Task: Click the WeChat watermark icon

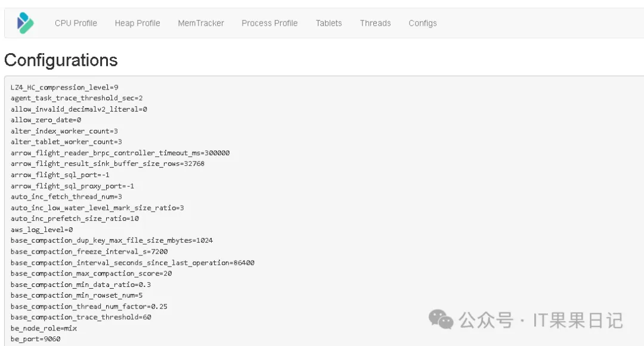Action: pyautogui.click(x=441, y=320)
